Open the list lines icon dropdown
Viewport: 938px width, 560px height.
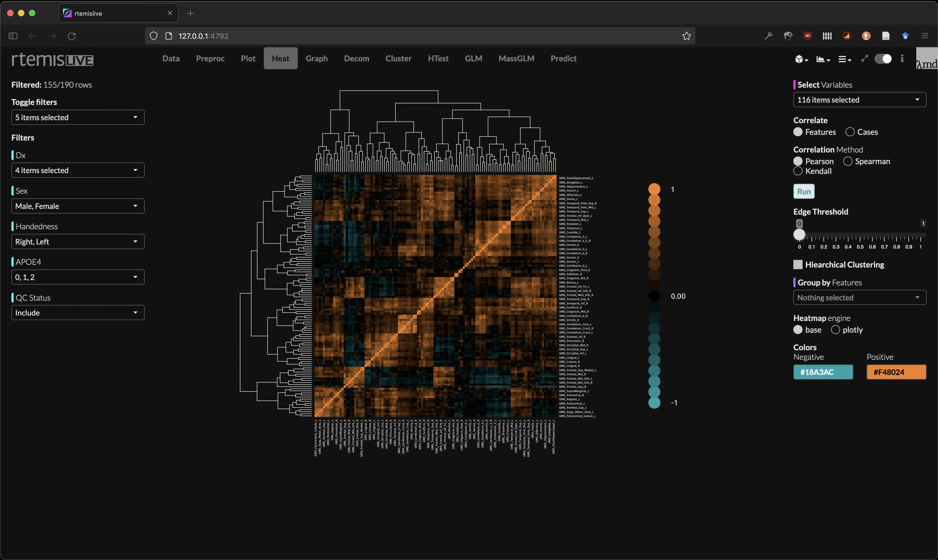click(x=844, y=59)
